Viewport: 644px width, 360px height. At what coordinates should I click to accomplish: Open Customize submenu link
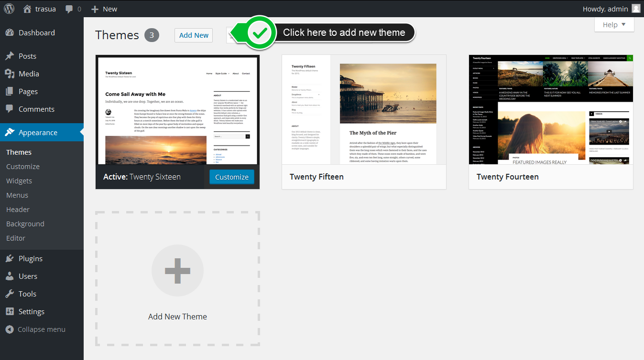[23, 167]
